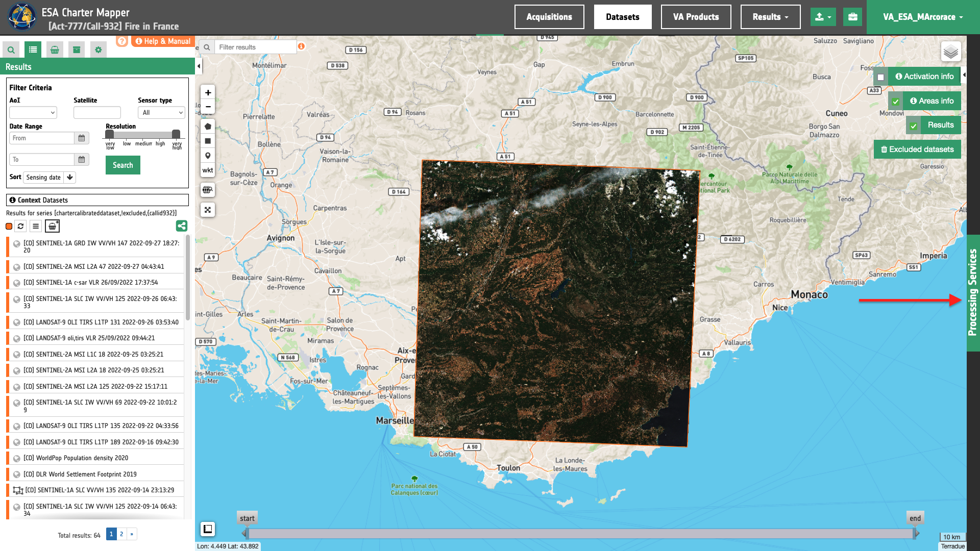
Task: Open the briefcase icon in header
Action: [x=853, y=17]
